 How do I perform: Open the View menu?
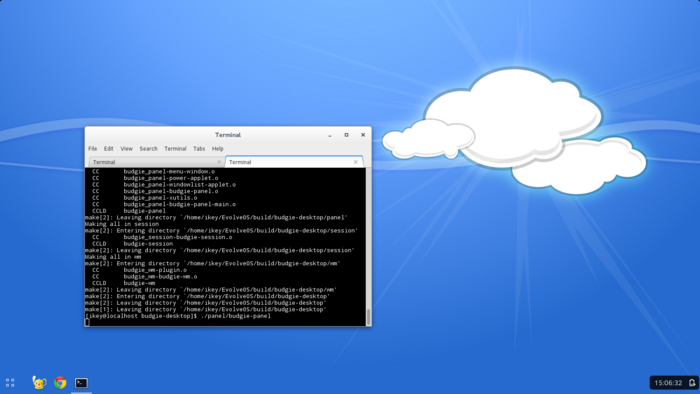pos(126,149)
